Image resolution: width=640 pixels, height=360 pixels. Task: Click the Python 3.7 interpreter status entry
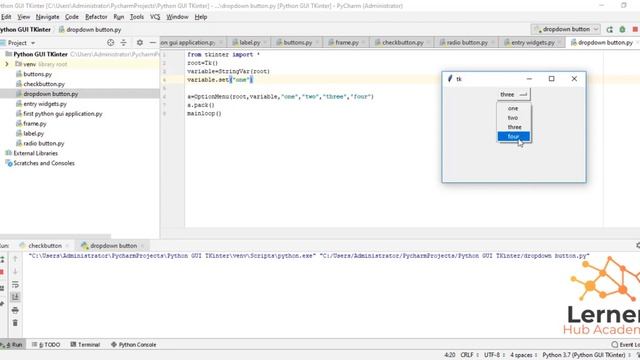(x=584, y=355)
